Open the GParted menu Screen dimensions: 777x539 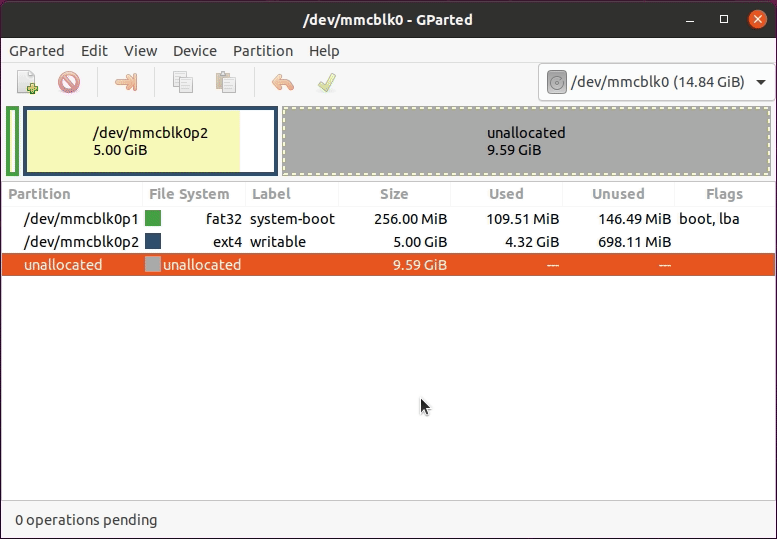click(37, 51)
